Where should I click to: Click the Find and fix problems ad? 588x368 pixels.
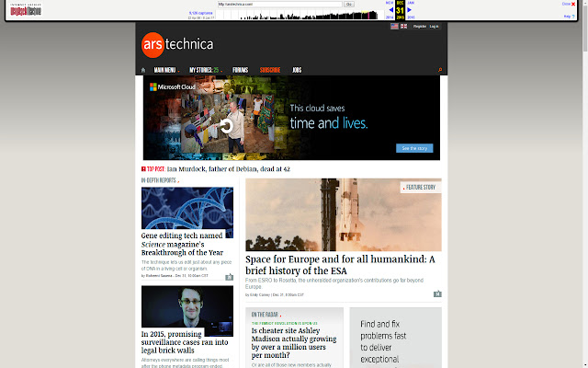coord(396,338)
